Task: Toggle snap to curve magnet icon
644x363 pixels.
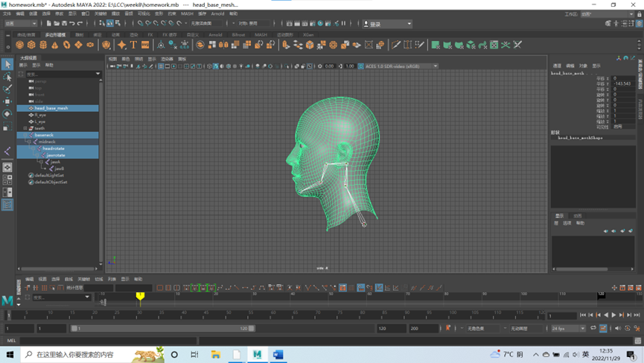Action: coord(148,23)
